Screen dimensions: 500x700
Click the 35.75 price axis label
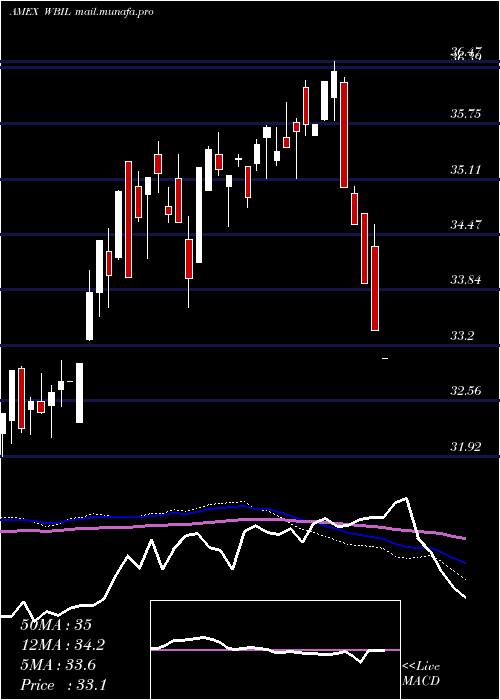click(x=466, y=114)
